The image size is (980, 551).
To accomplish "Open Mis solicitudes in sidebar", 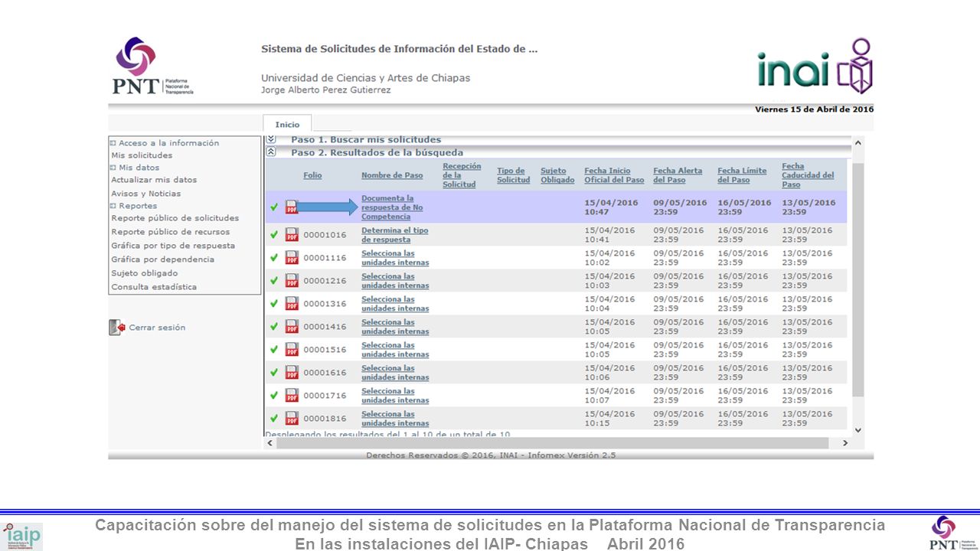I will point(142,155).
